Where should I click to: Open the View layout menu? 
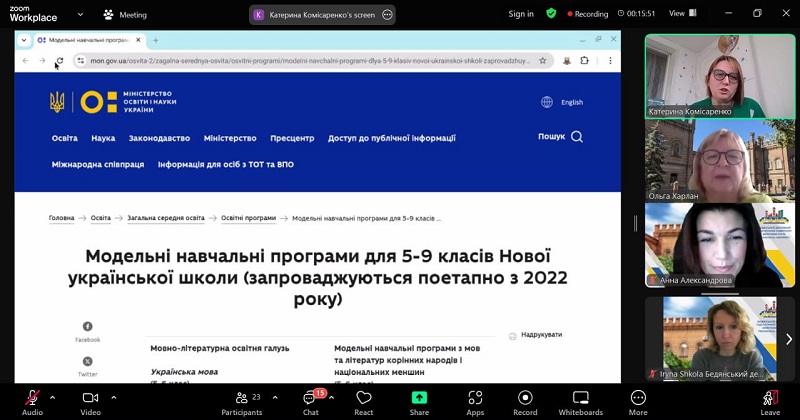[x=683, y=14]
